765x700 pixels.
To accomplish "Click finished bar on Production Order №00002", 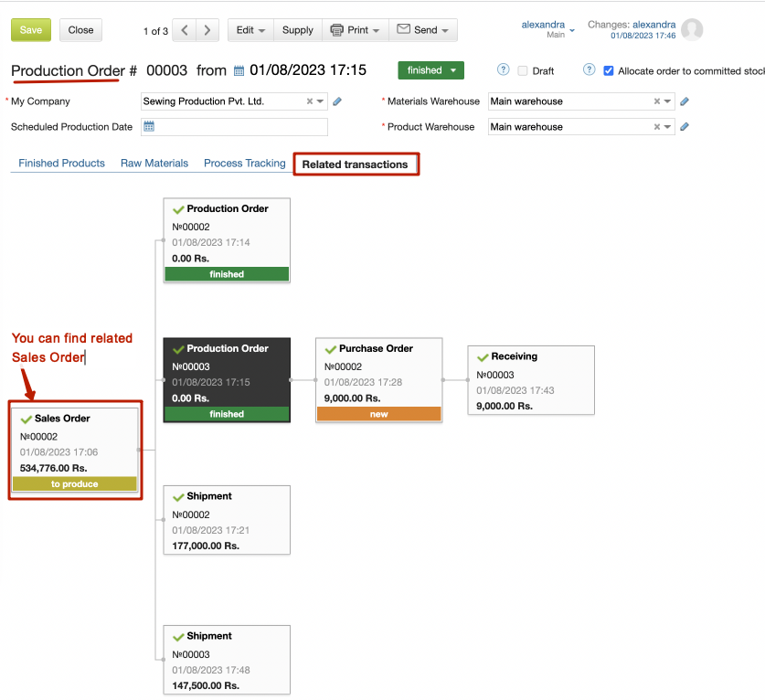I will click(x=227, y=274).
